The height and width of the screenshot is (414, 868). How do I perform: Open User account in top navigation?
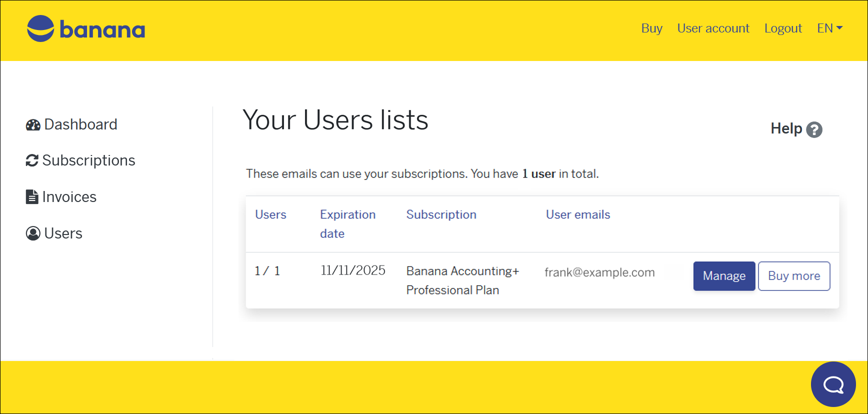(x=713, y=28)
